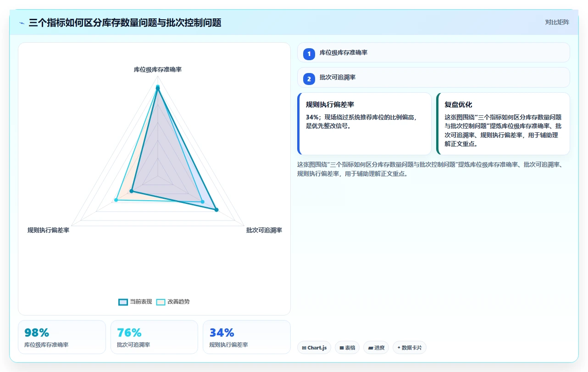Click the lightning icon beside the title
Screen dimensions: 588x372
(22, 23)
